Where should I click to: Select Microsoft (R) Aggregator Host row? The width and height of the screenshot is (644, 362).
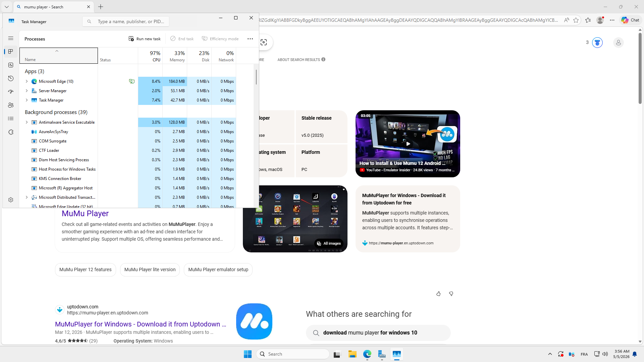[x=128, y=188]
